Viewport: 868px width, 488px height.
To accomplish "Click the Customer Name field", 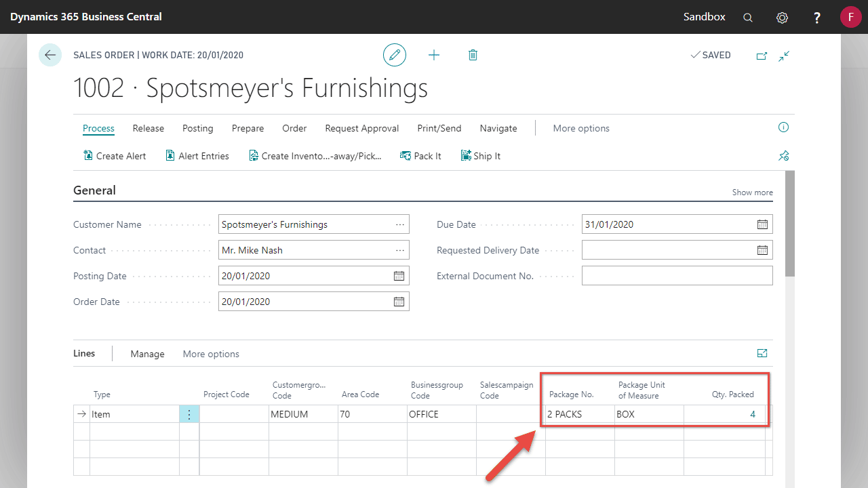I will click(x=314, y=224).
